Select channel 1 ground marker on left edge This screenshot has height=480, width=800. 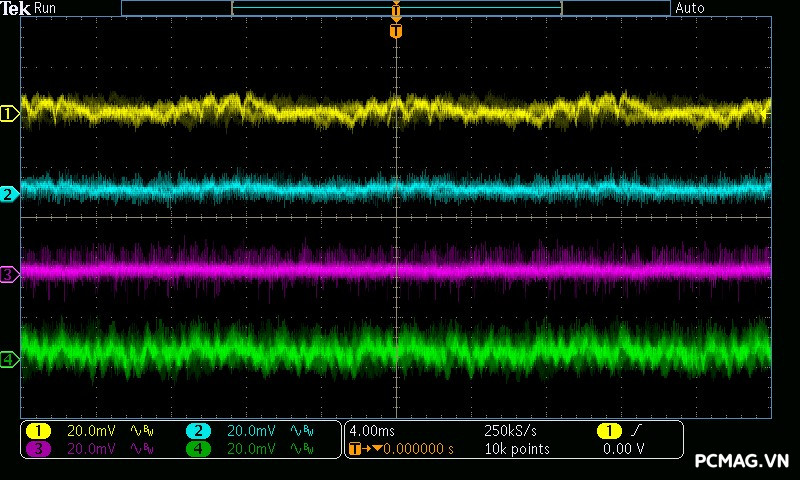[x=9, y=113]
